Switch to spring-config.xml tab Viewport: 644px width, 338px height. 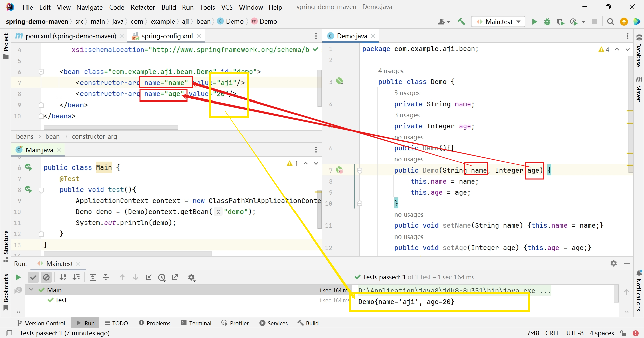coord(167,36)
